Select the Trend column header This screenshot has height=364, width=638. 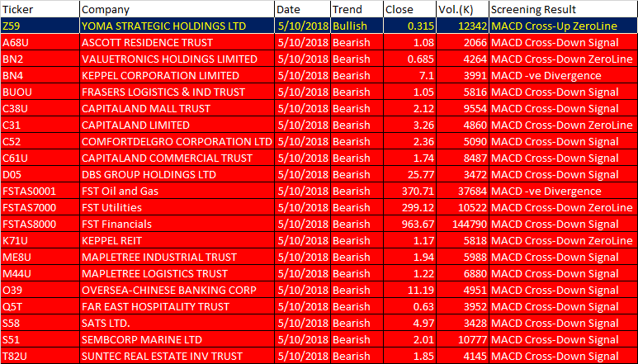pos(357,9)
